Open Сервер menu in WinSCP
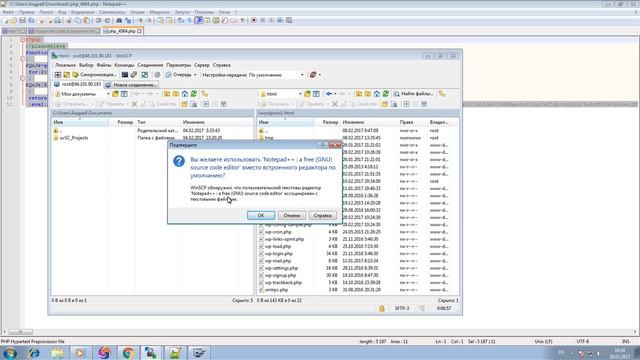640x360 pixels. click(x=201, y=65)
